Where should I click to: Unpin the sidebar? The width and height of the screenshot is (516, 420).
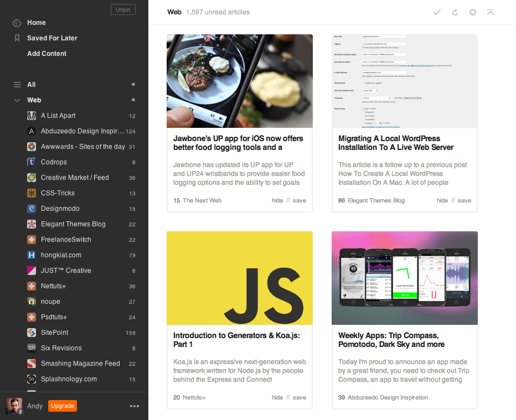(123, 9)
